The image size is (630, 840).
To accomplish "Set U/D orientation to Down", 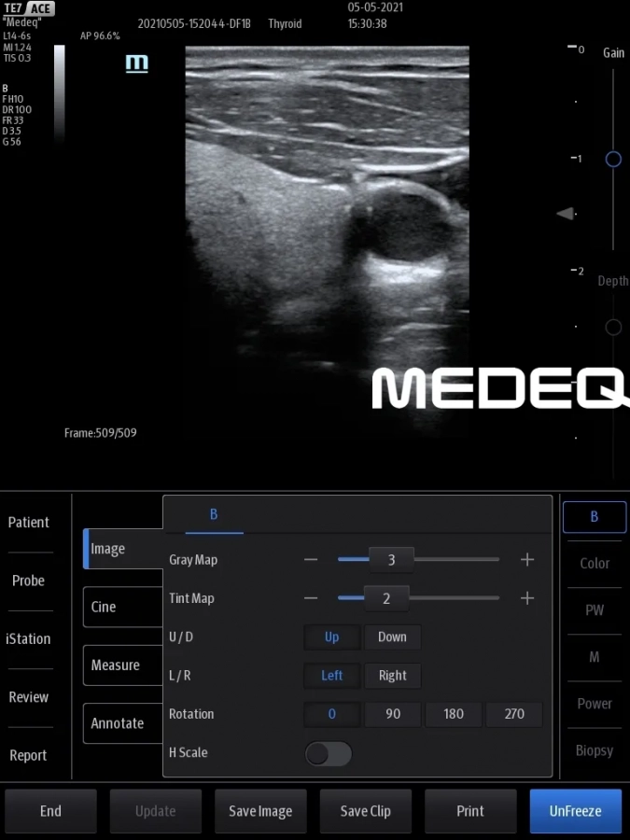I will coord(392,637).
